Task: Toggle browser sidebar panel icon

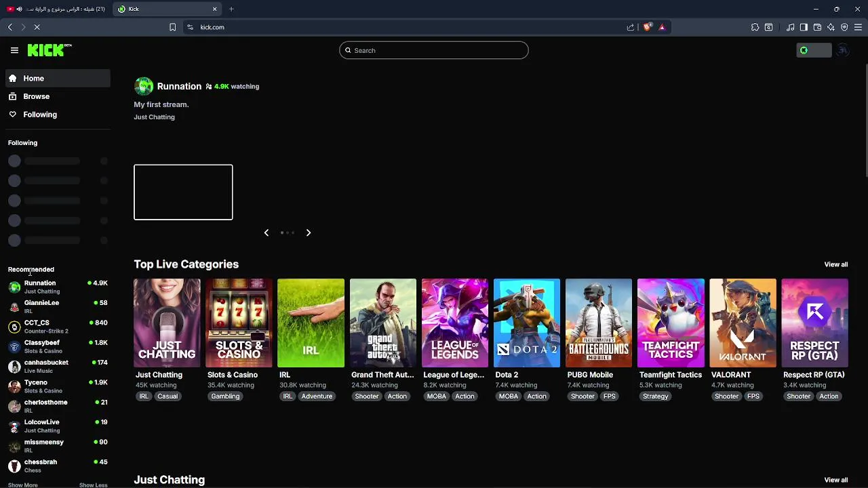Action: pyautogui.click(x=804, y=27)
